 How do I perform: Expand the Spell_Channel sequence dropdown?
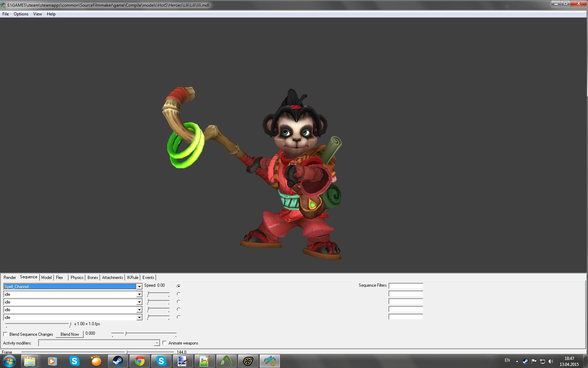(139, 287)
